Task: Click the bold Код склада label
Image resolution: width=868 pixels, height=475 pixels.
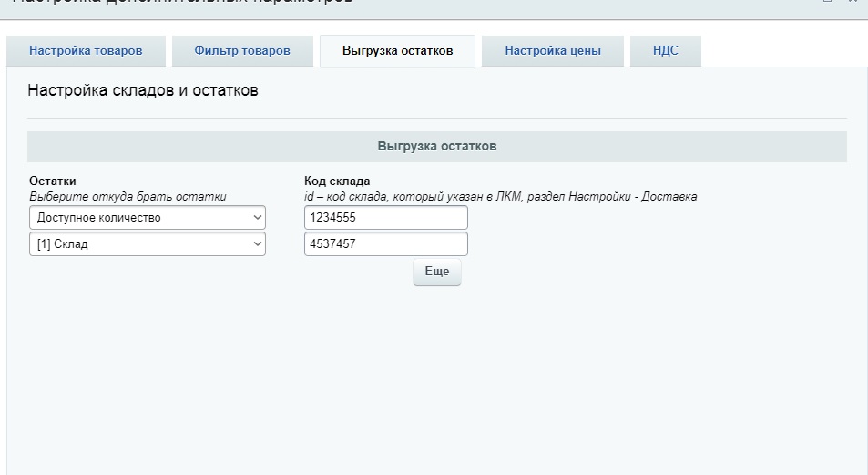Action: click(x=337, y=181)
